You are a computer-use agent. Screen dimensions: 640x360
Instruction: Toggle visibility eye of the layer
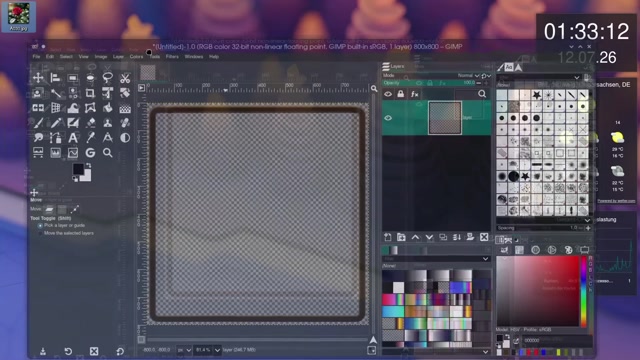[388, 118]
